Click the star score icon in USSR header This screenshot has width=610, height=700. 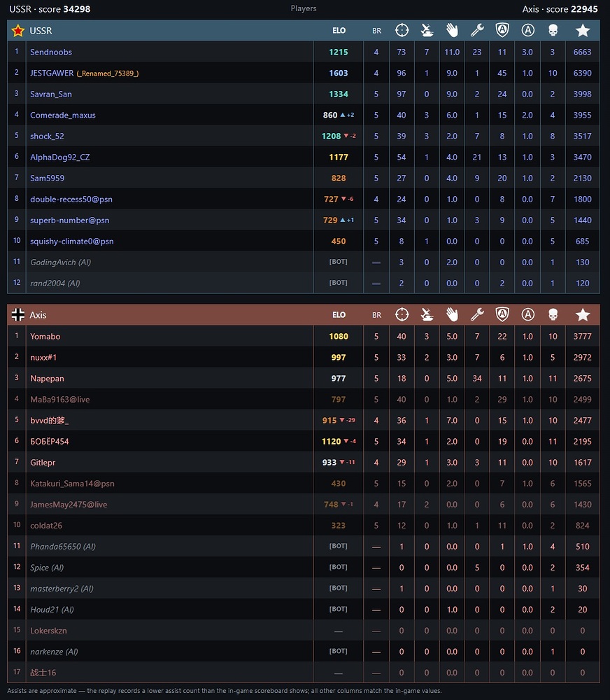[x=583, y=30]
